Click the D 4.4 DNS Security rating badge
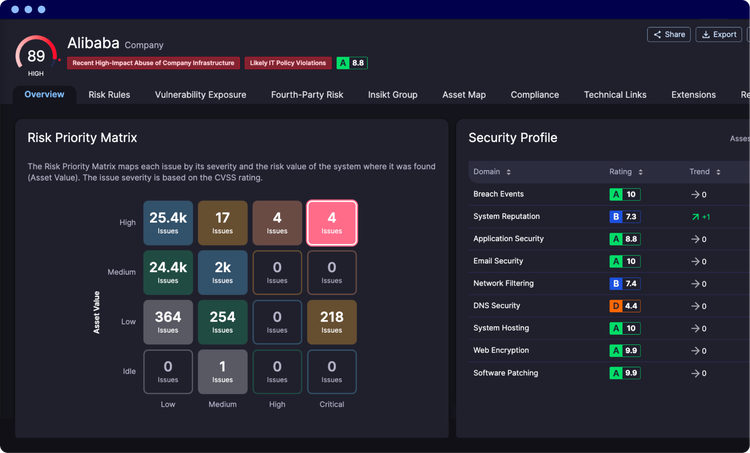This screenshot has width=750, height=453. pyautogui.click(x=625, y=306)
